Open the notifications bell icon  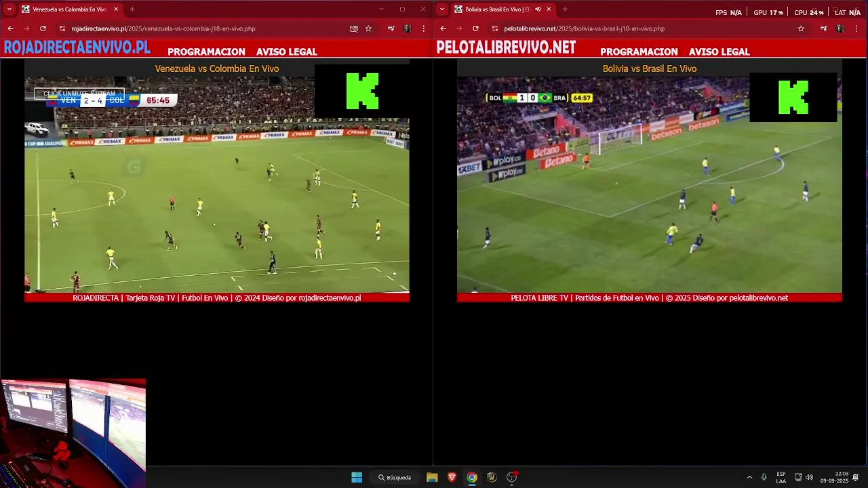856,477
